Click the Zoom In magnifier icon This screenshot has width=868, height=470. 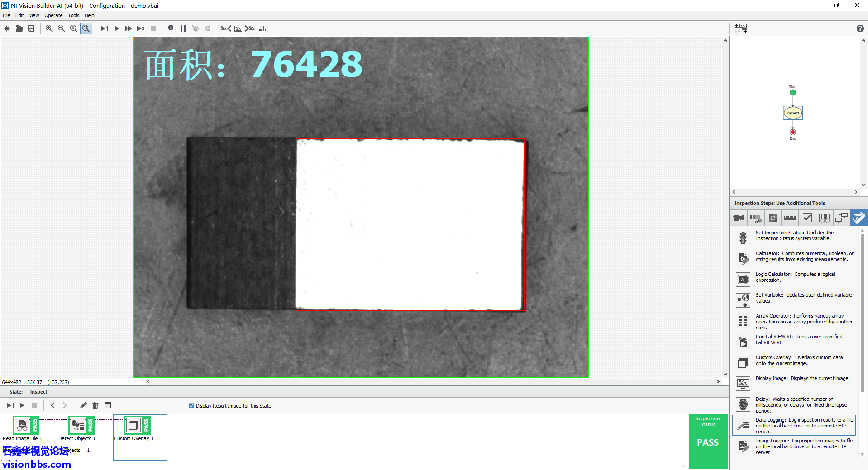pos(49,28)
